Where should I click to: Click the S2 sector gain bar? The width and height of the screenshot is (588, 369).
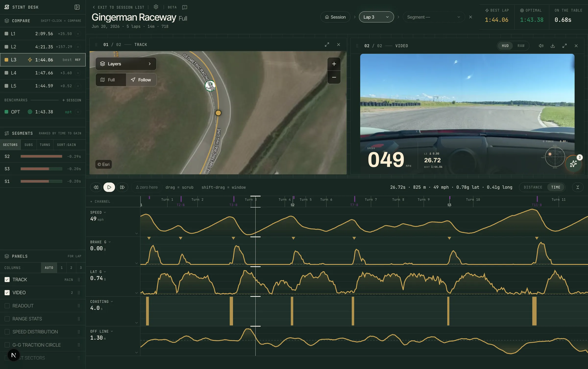(41, 156)
